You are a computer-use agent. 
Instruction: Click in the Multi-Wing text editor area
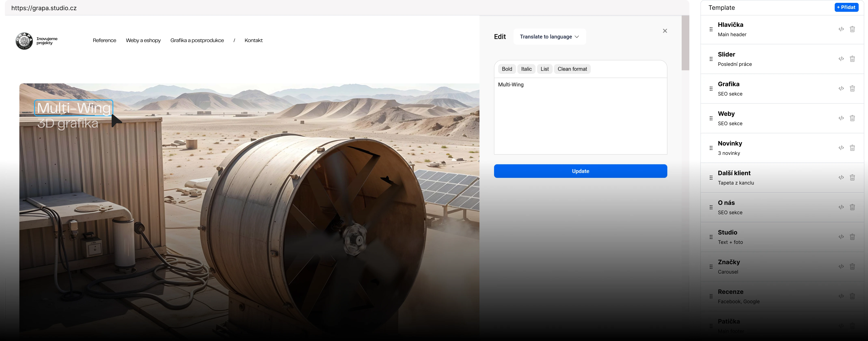click(x=580, y=116)
